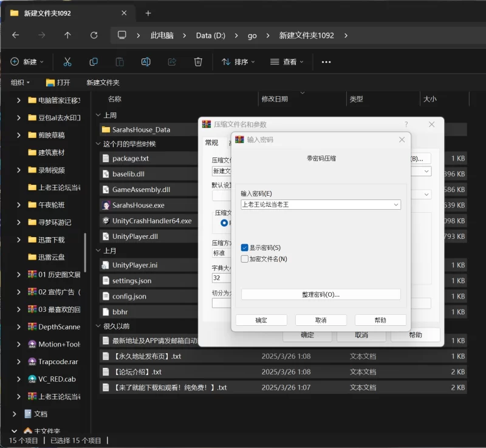Click 打开 in the command bar

coord(58,83)
